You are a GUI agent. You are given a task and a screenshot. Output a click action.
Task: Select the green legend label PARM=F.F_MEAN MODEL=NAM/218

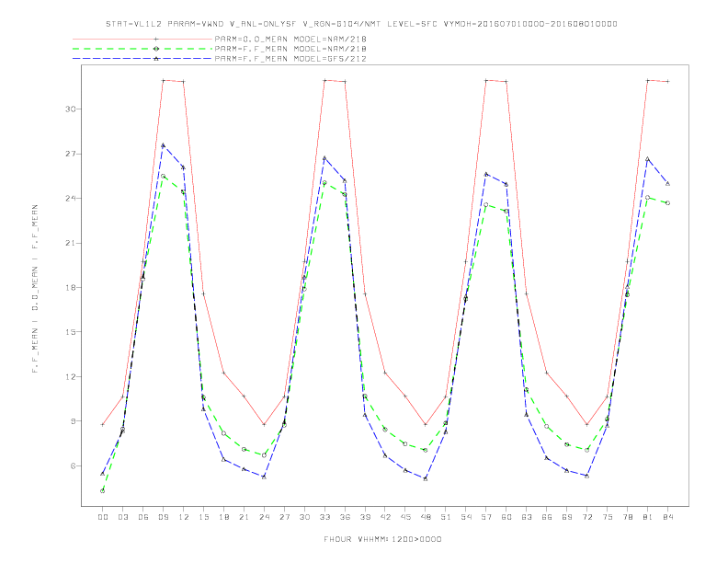tap(290, 49)
